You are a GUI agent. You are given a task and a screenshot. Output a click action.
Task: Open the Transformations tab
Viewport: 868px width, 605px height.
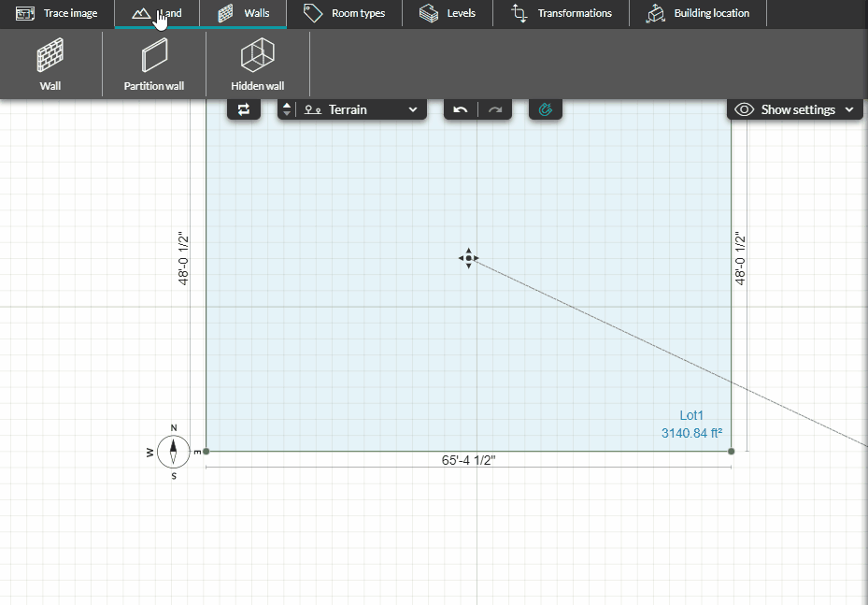pyautogui.click(x=562, y=13)
